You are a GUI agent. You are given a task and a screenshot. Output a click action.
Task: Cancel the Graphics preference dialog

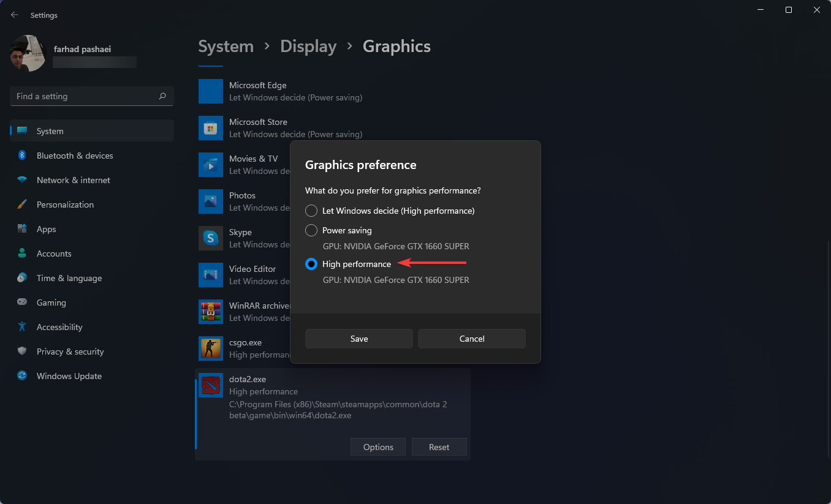tap(471, 338)
